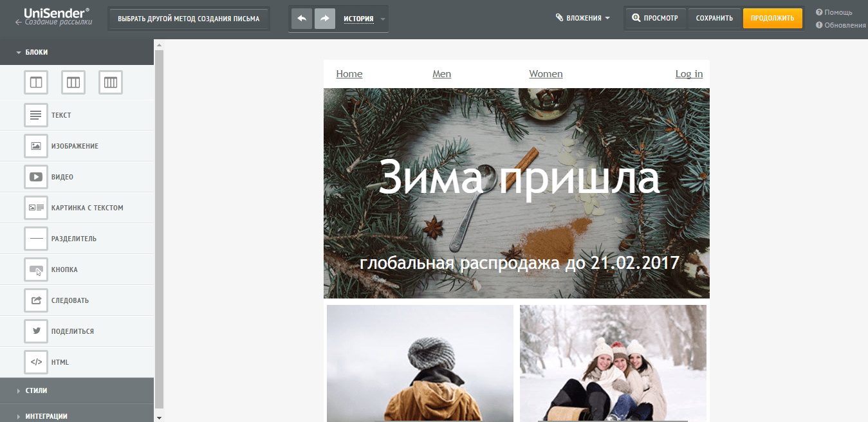The image size is (868, 422).
Task: Click the undo arrow button
Action: (302, 19)
